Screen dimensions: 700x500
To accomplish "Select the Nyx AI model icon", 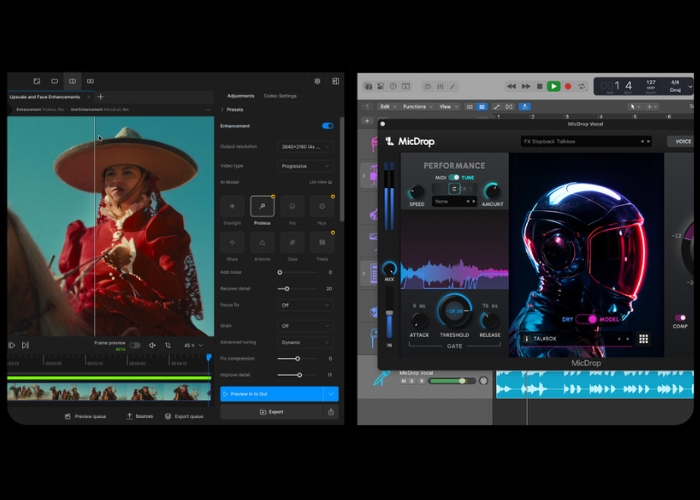I will 322,206.
